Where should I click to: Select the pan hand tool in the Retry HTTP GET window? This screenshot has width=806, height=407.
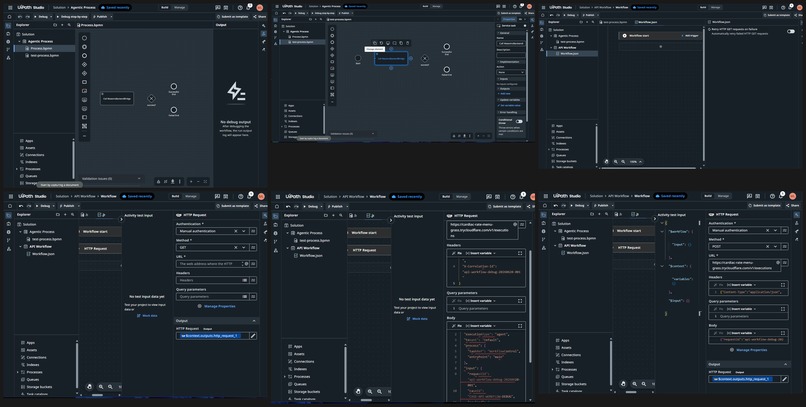pos(607,161)
